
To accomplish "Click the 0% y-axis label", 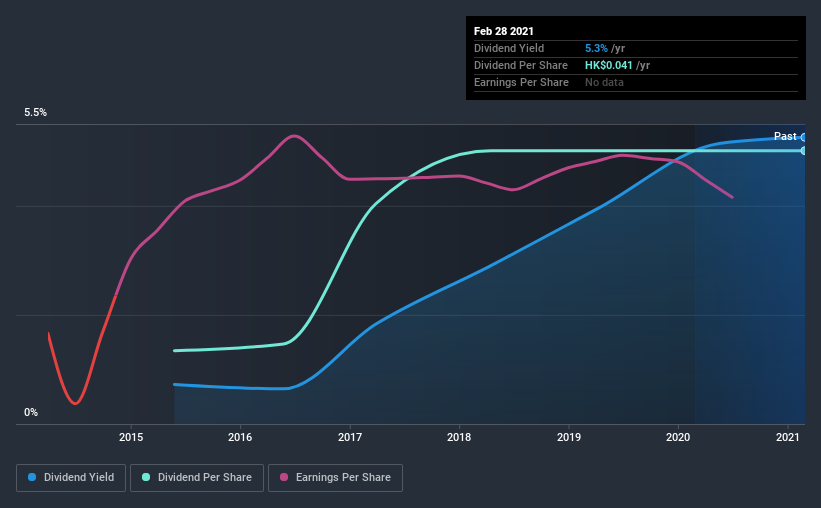I will pyautogui.click(x=31, y=413).
